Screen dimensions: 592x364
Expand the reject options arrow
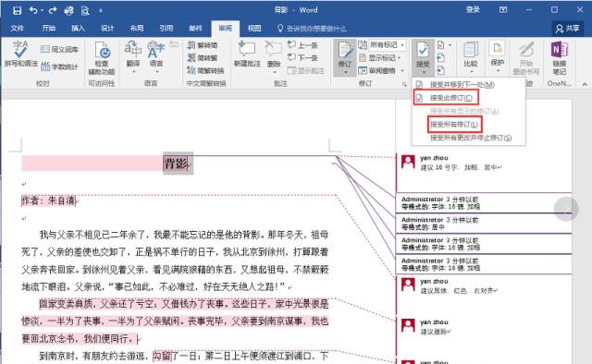450,45
